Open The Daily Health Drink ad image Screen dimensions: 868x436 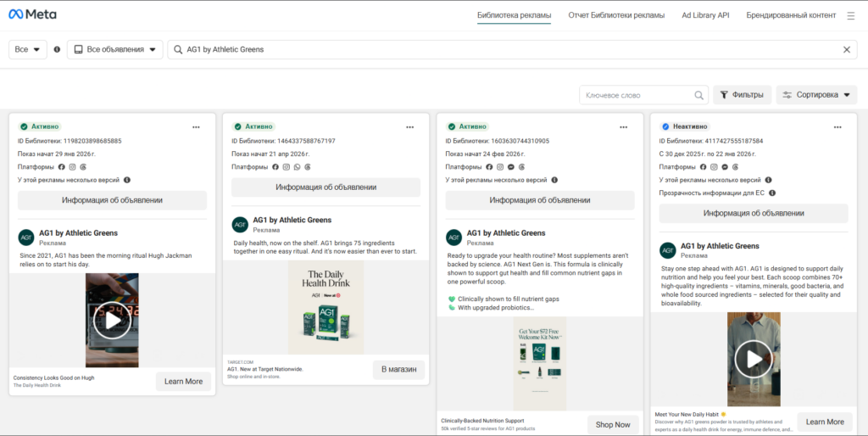(326, 307)
